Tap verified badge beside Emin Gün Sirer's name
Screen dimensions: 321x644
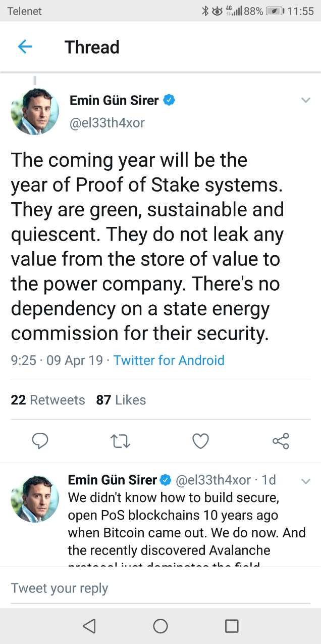point(169,100)
